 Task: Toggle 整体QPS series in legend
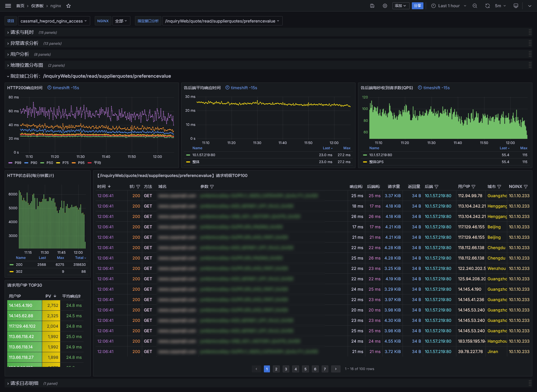click(376, 162)
